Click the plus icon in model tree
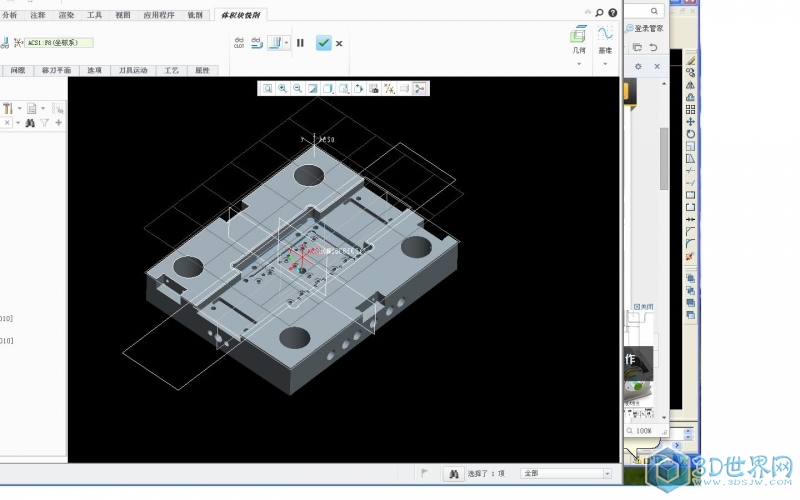The image size is (800, 500). pyautogui.click(x=59, y=123)
